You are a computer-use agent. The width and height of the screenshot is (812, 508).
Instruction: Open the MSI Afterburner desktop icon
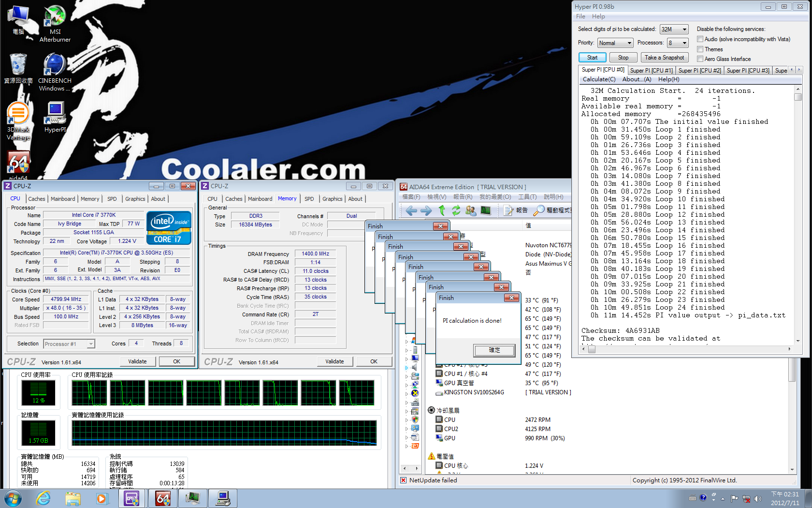pyautogui.click(x=55, y=23)
